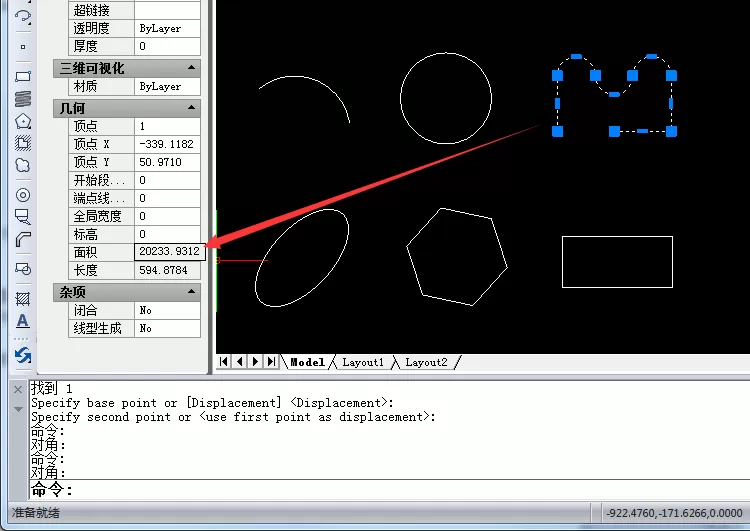This screenshot has height=531, width=750.
Task: Click the 'Specify base point' history line
Action: (x=212, y=403)
